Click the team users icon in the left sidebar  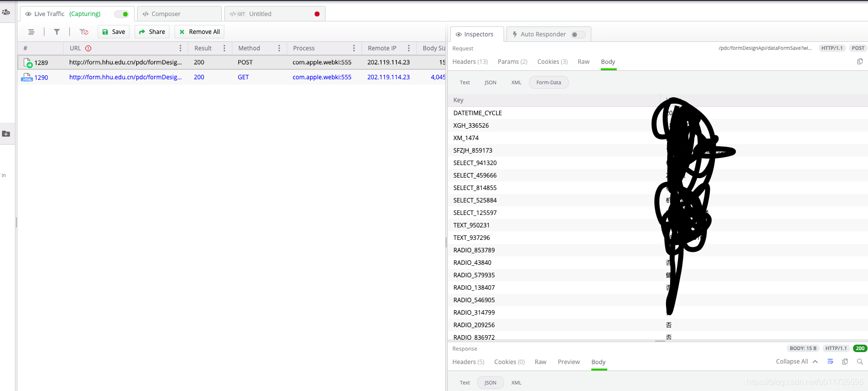tap(6, 12)
